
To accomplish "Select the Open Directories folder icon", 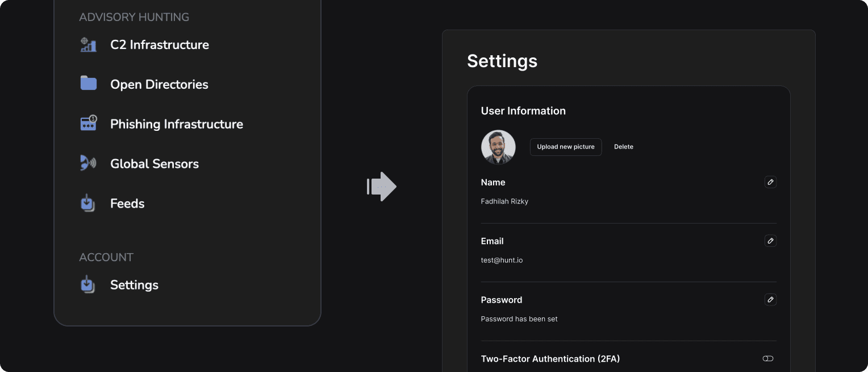I will point(88,83).
